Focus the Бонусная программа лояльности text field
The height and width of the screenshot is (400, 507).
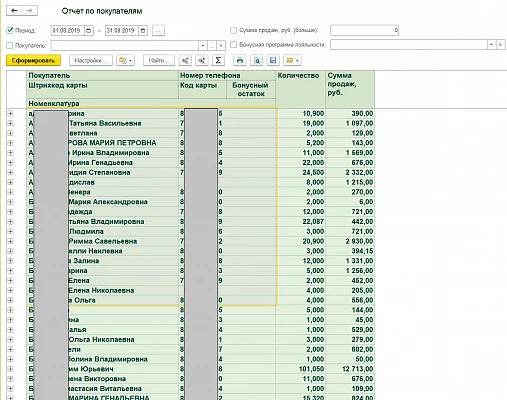pos(409,44)
